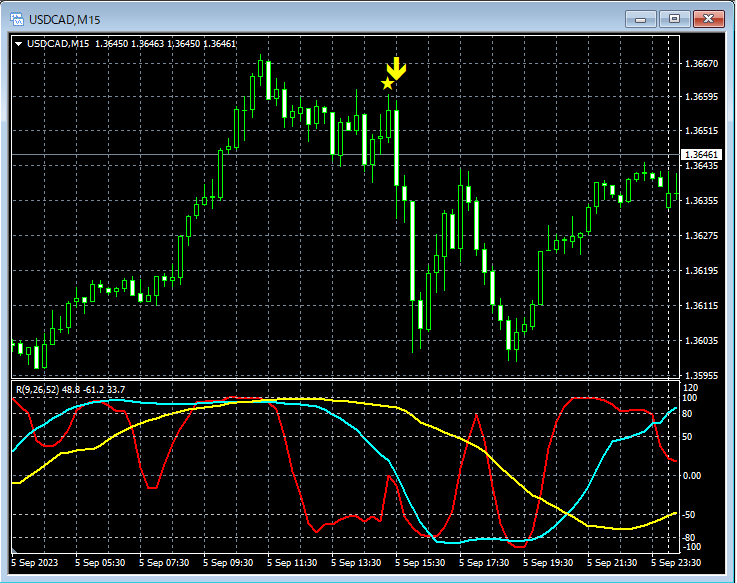Click the 1.36275 price scale label
This screenshot has height=583, width=737.
coord(702,236)
